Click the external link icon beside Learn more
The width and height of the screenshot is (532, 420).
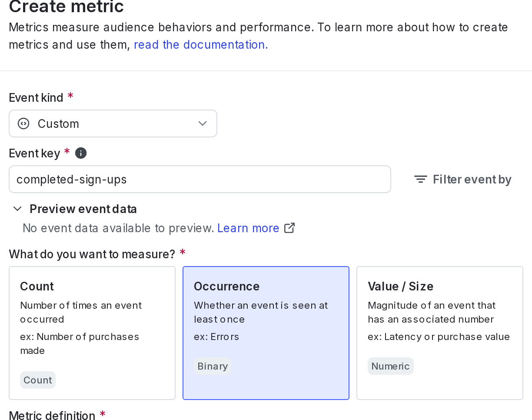coord(289,227)
